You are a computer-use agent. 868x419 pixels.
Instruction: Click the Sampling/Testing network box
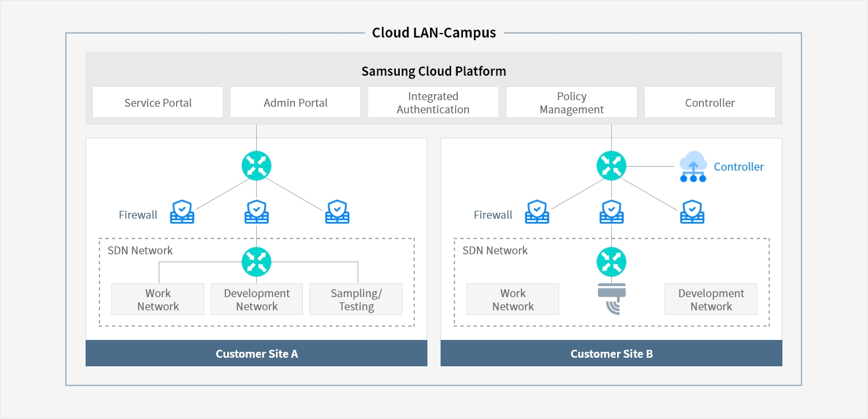point(356,300)
